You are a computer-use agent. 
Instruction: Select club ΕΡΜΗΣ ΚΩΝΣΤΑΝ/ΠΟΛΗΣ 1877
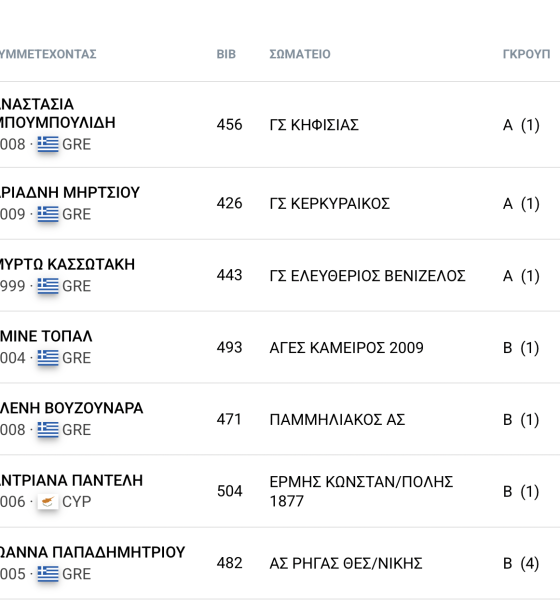[x=361, y=491]
